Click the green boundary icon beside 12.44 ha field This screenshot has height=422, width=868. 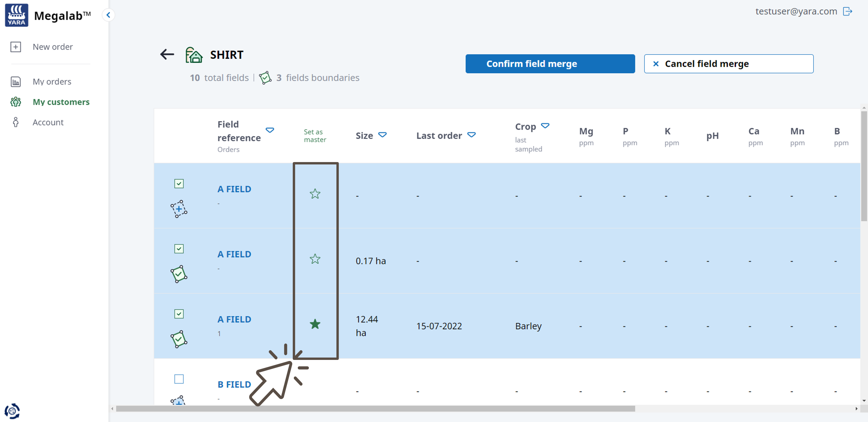pos(179,339)
